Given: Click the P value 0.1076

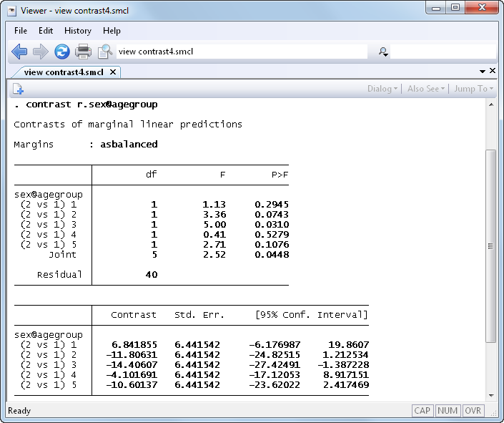Looking at the screenshot, I should pyautogui.click(x=272, y=244).
